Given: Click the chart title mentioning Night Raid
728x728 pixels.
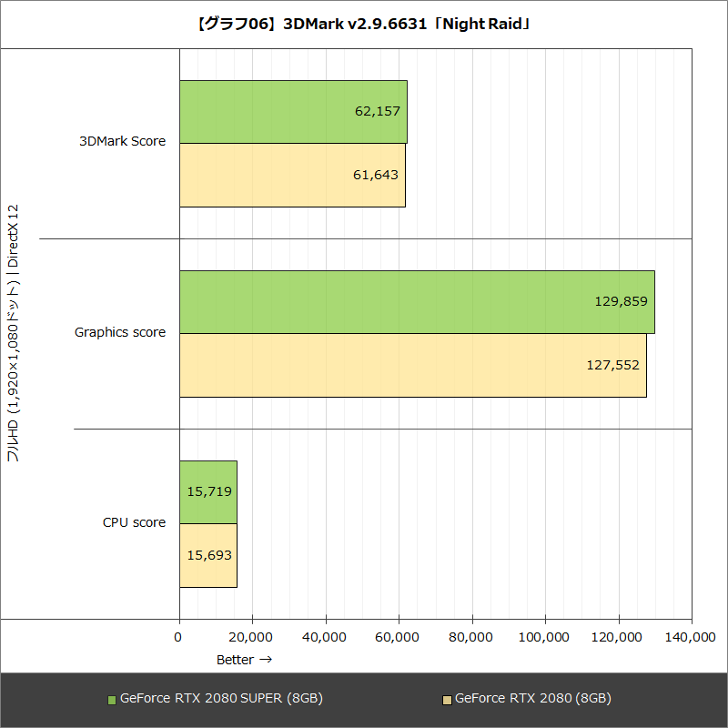Looking at the screenshot, I should [x=364, y=25].
